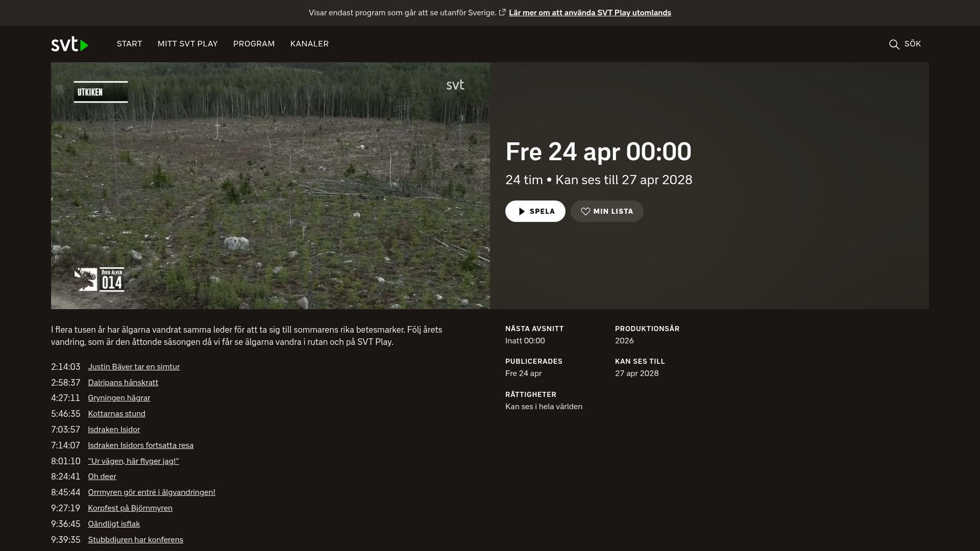Image resolution: width=980 pixels, height=551 pixels.
Task: Jump to Justin Bäver tar en simtur
Action: point(134,367)
